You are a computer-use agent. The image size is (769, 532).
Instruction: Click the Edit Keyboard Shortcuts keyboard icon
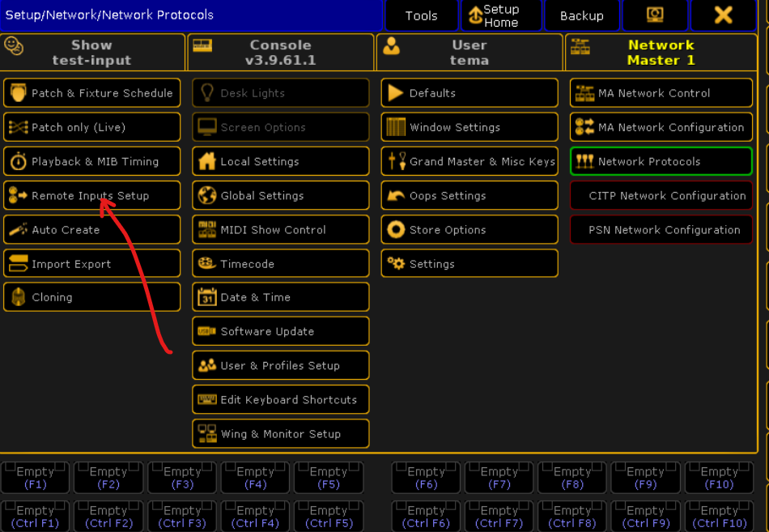click(x=207, y=399)
